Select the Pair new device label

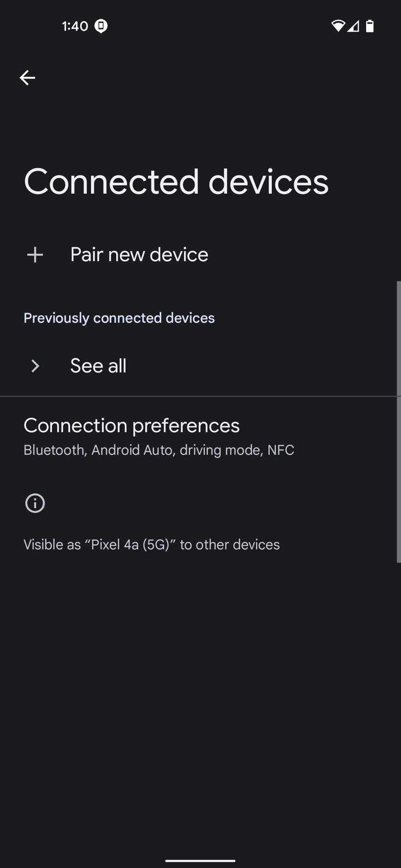click(x=139, y=255)
